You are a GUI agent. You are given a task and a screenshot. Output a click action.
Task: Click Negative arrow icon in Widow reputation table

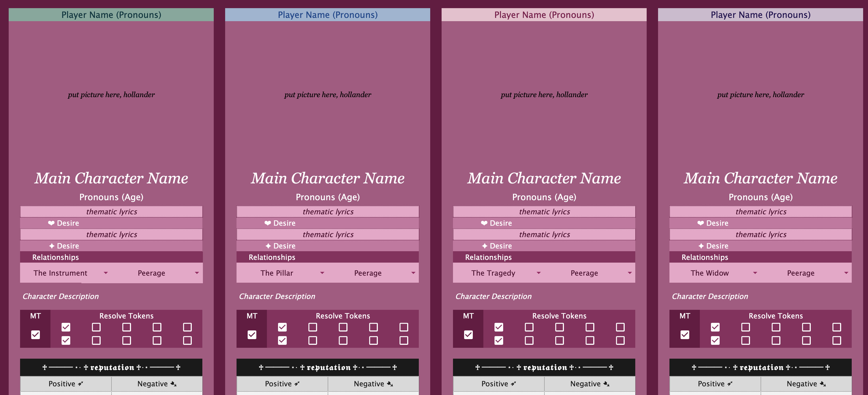click(822, 384)
